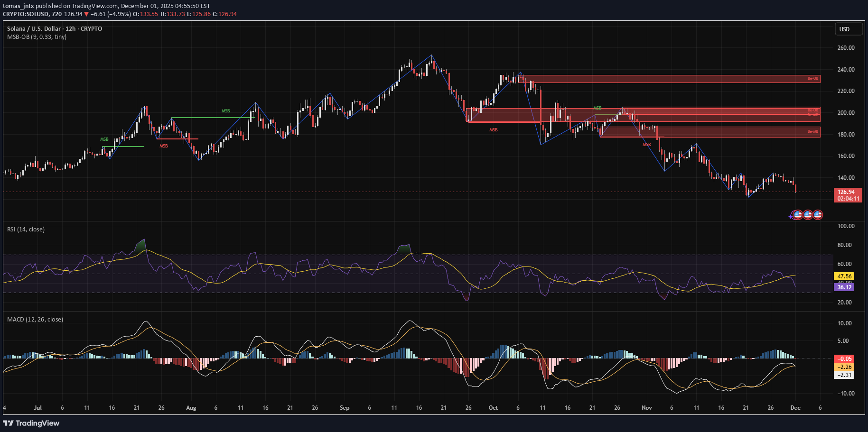The image size is (868, 432).
Task: Click the first US flag event marker on the chart
Action: point(798,215)
